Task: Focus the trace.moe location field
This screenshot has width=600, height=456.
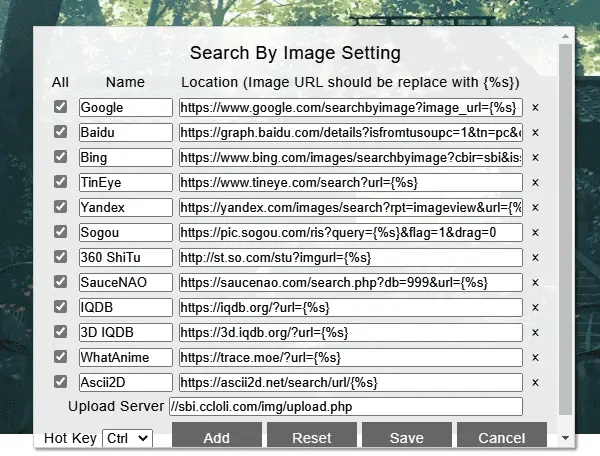Action: point(351,357)
